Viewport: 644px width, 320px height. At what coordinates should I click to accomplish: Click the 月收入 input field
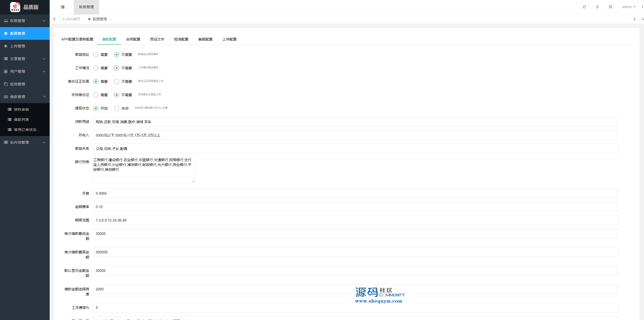click(x=355, y=135)
